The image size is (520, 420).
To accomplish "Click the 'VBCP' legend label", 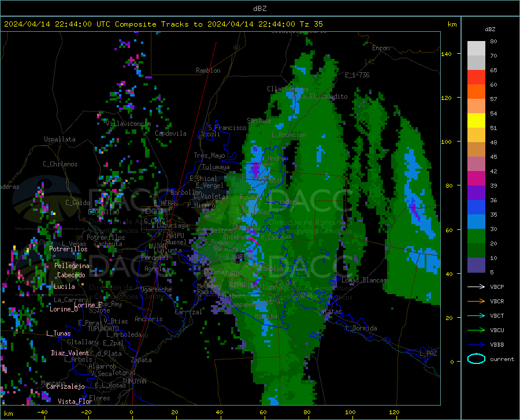I will (497, 287).
